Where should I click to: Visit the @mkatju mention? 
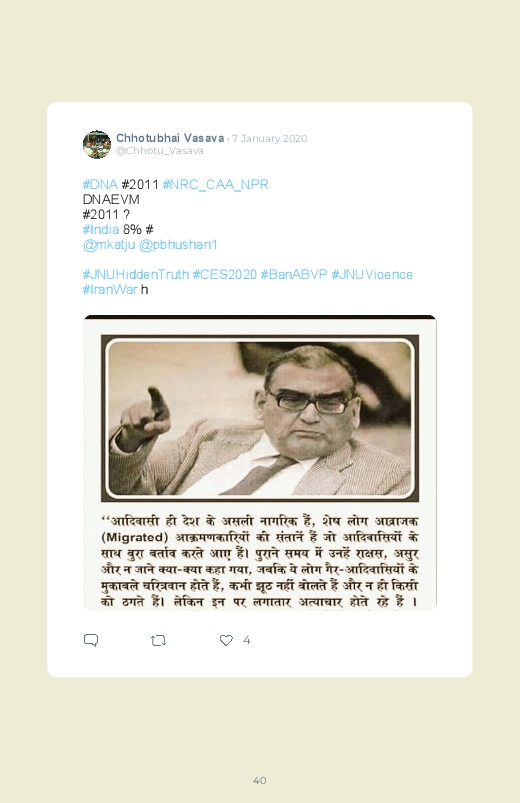[x=109, y=245]
